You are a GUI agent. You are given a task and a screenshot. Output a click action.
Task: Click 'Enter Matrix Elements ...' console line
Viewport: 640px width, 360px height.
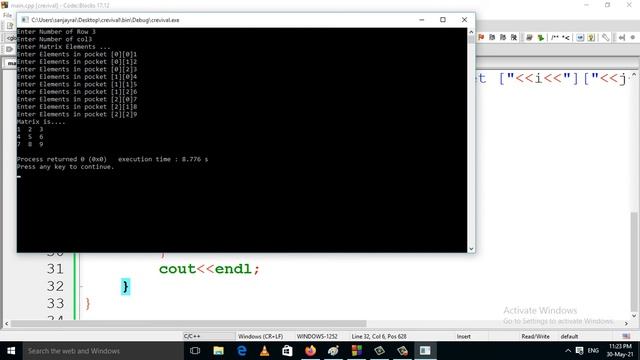(63, 47)
